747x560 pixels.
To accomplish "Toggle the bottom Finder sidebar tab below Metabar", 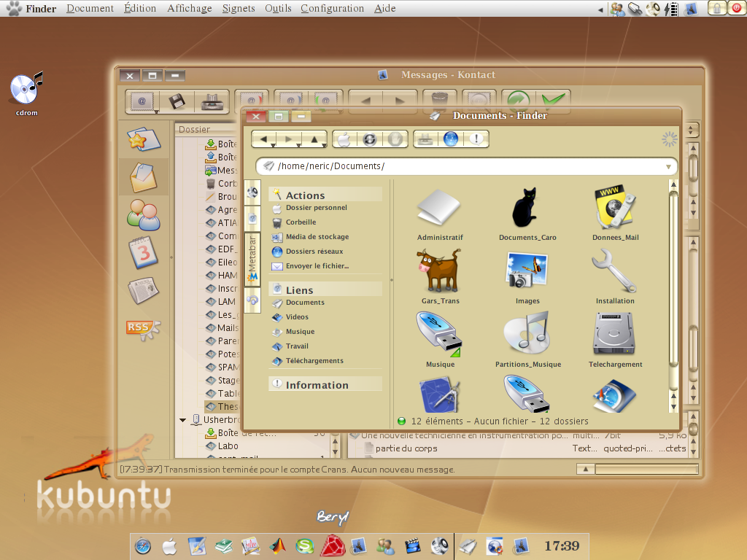I will click(x=252, y=300).
